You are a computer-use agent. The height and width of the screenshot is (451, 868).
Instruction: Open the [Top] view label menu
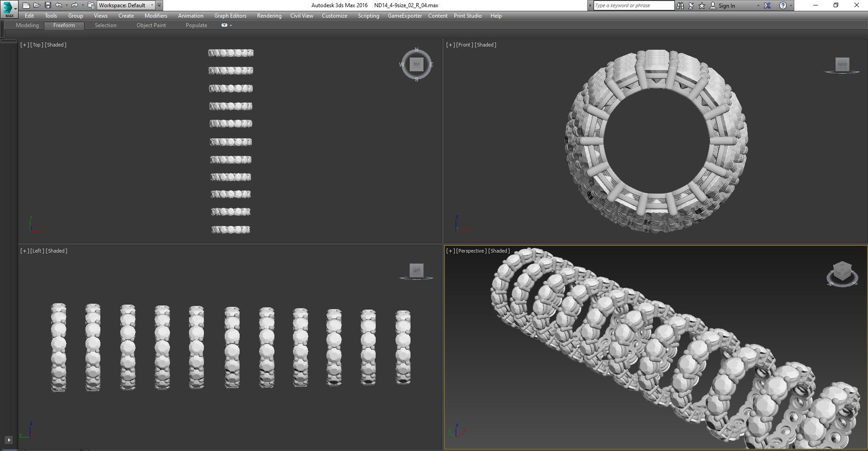37,45
